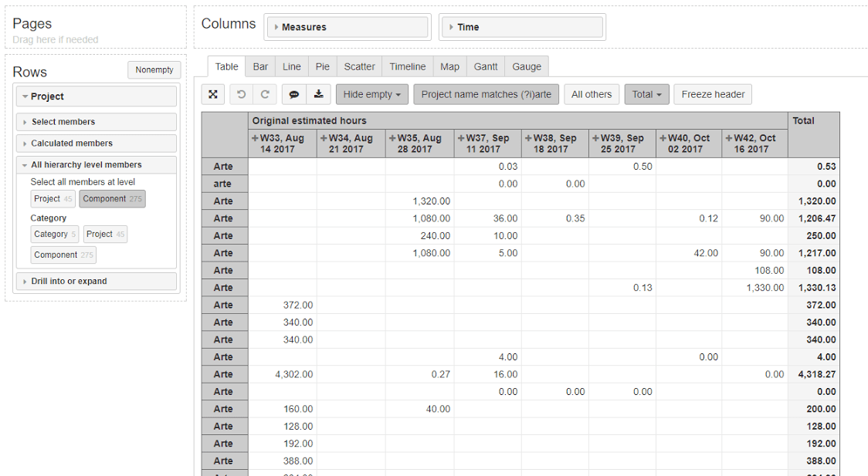Toggle the All others filter
The image size is (868, 476).
click(x=591, y=94)
